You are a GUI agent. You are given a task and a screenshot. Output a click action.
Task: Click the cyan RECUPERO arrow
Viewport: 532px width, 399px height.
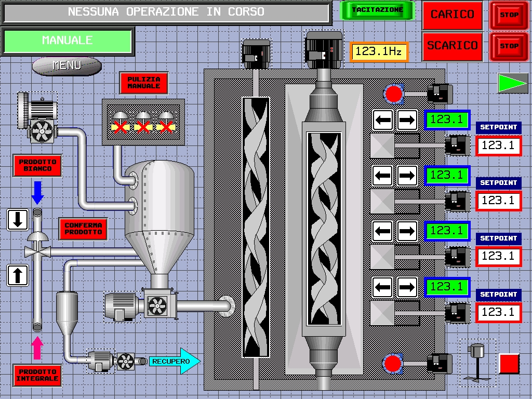pos(175,361)
